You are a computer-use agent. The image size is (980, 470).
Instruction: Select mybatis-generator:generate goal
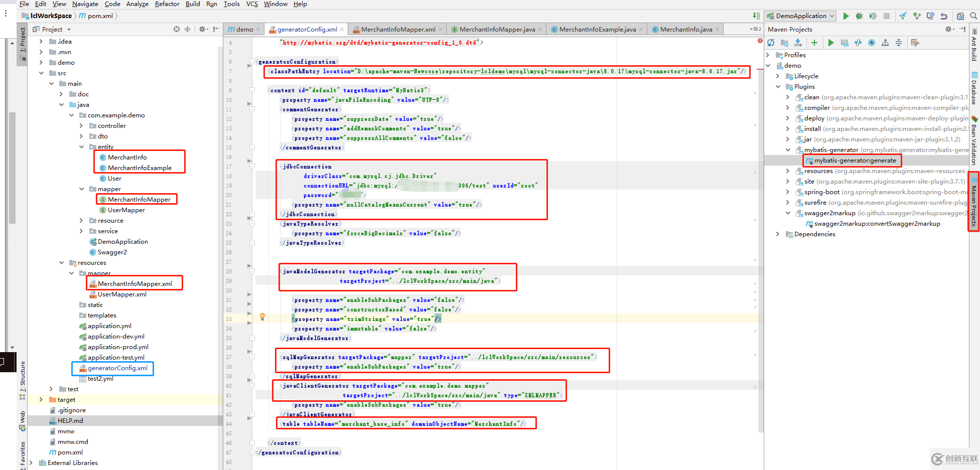[x=855, y=161]
